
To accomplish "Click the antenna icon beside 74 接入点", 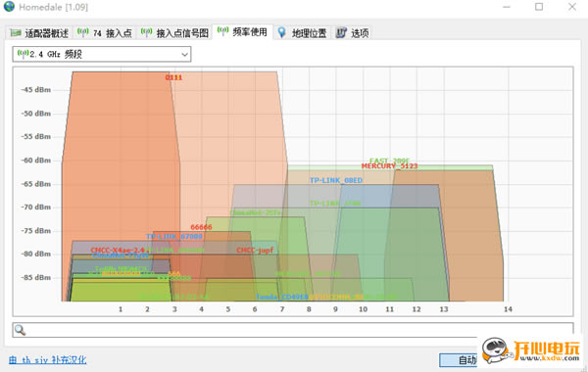I will pyautogui.click(x=83, y=32).
